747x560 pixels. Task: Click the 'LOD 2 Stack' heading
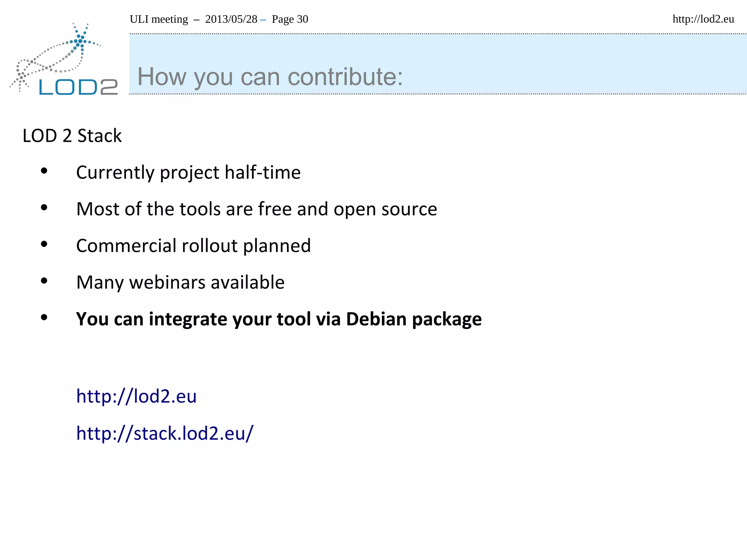point(72,136)
